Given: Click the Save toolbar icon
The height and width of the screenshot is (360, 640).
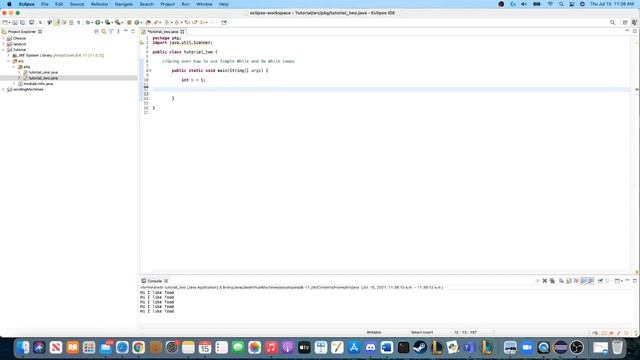Looking at the screenshot, I should pos(15,22).
